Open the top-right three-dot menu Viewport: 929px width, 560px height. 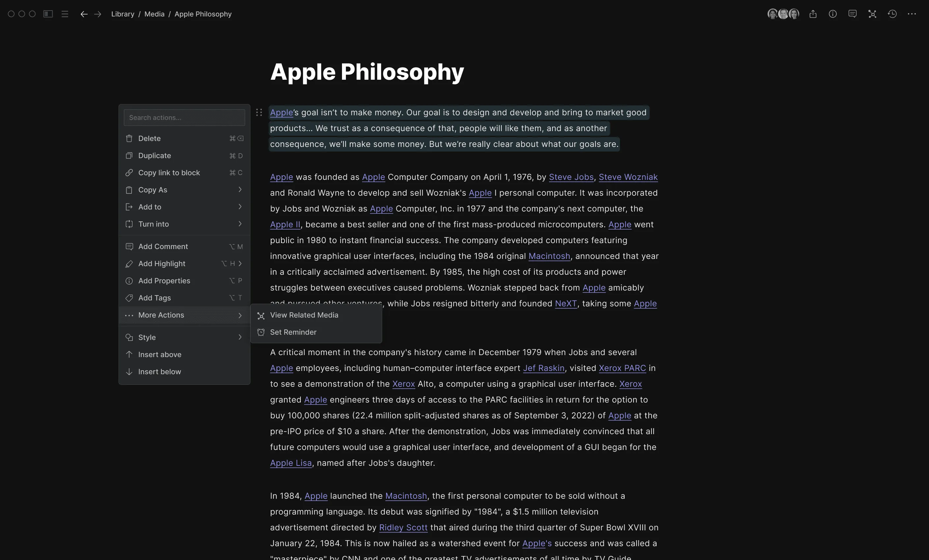[912, 14]
